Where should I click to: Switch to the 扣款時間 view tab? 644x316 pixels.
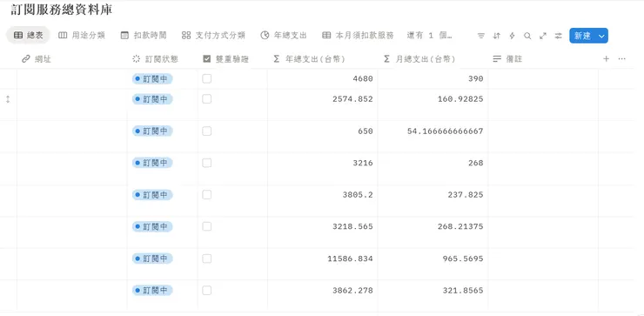point(144,36)
